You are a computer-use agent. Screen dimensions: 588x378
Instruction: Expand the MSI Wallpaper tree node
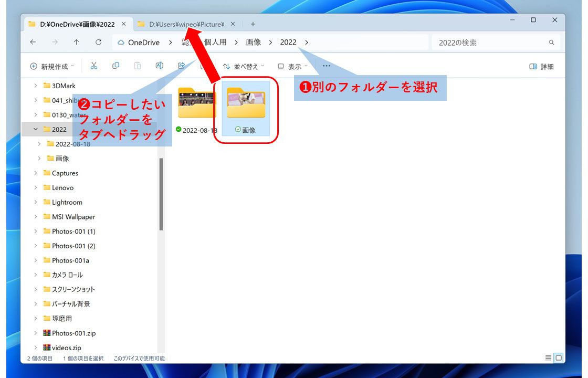click(36, 216)
